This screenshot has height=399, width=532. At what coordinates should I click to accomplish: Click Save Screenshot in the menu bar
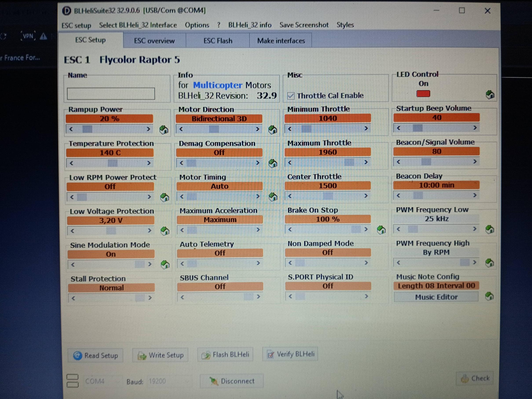pyautogui.click(x=304, y=25)
